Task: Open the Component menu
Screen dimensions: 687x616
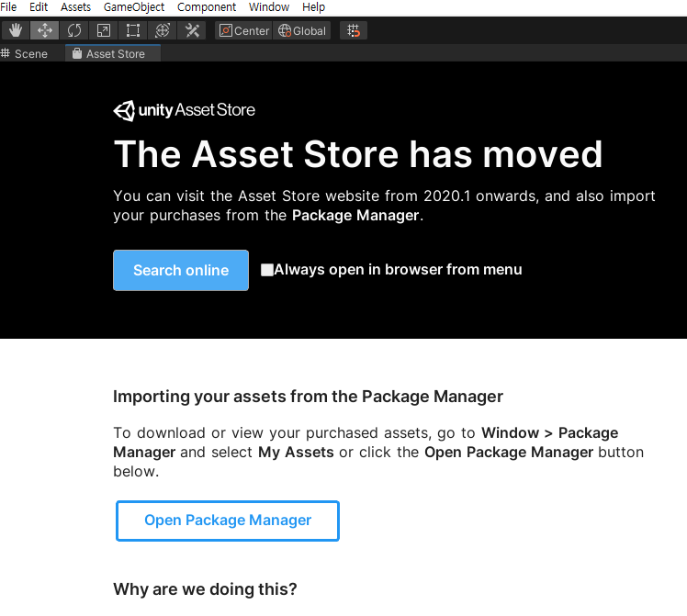Action: [x=207, y=7]
